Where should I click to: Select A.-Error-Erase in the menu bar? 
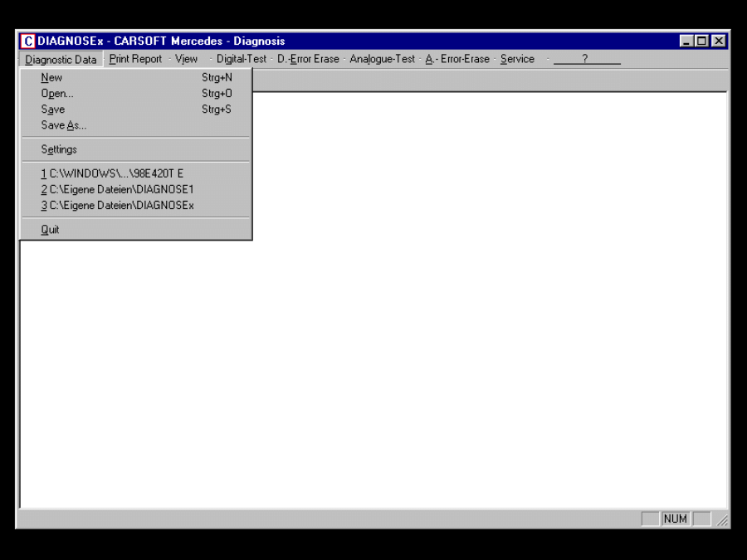pyautogui.click(x=457, y=60)
